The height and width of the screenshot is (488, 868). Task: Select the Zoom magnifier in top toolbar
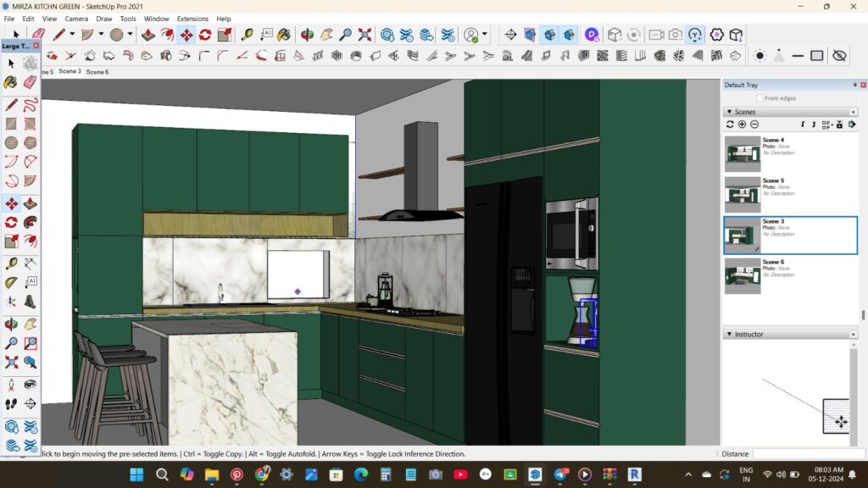[346, 34]
